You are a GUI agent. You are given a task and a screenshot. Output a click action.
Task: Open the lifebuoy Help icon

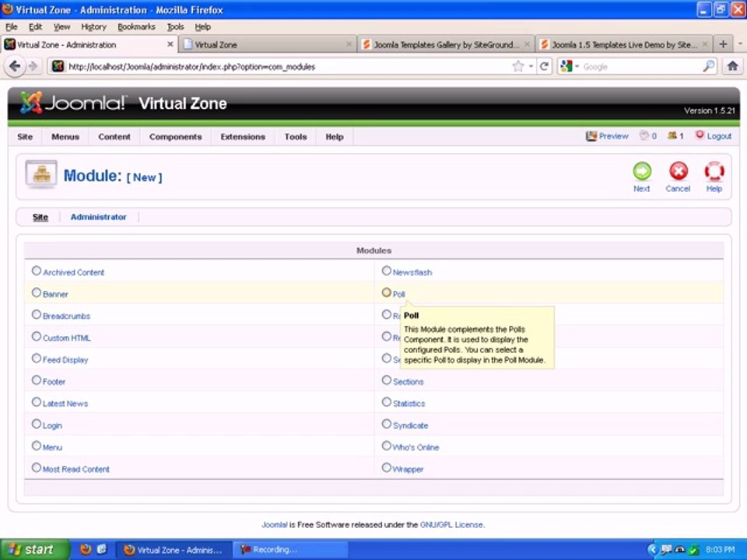click(714, 171)
